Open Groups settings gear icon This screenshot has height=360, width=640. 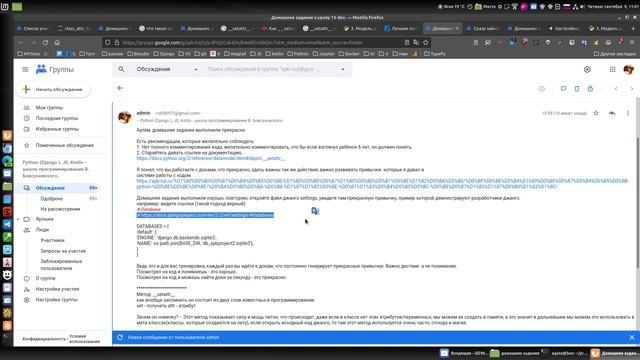(587, 69)
